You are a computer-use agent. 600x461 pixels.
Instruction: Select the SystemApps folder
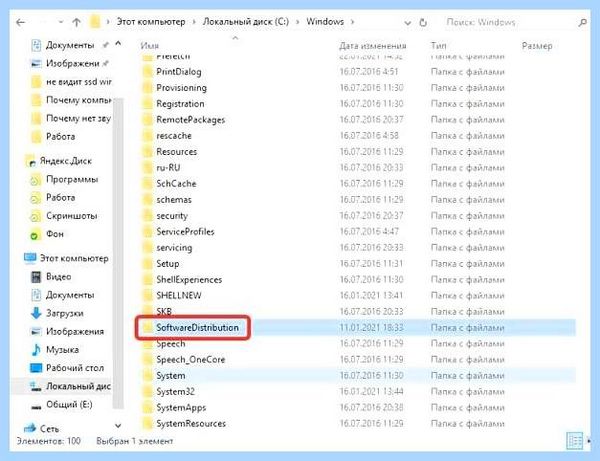coord(181,408)
